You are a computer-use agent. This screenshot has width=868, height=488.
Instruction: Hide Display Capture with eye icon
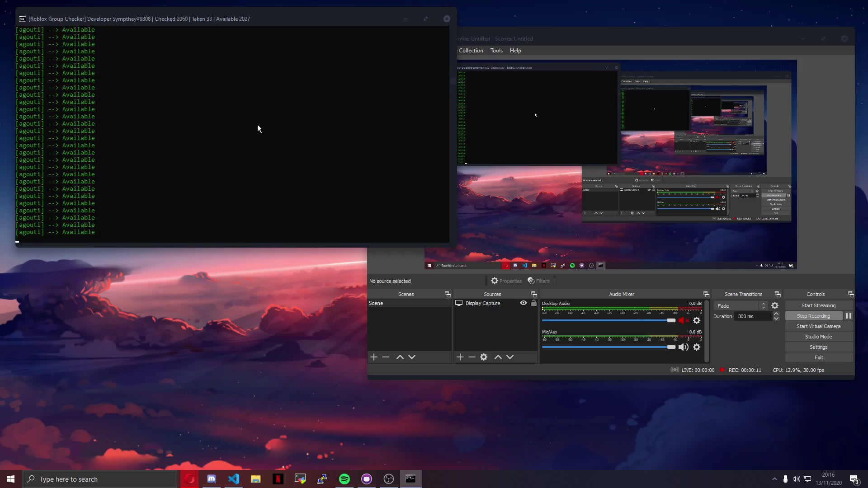click(524, 303)
